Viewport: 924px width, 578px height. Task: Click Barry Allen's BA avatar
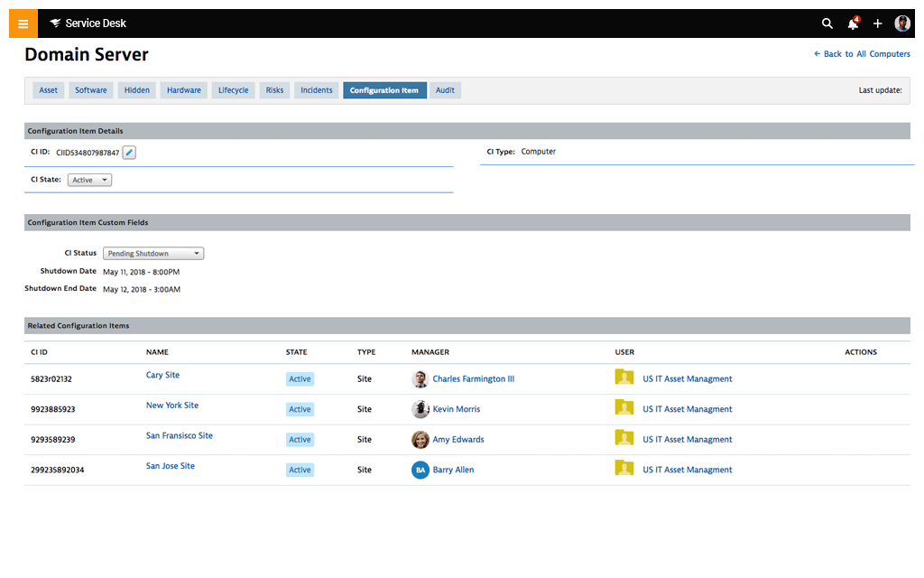tap(420, 470)
